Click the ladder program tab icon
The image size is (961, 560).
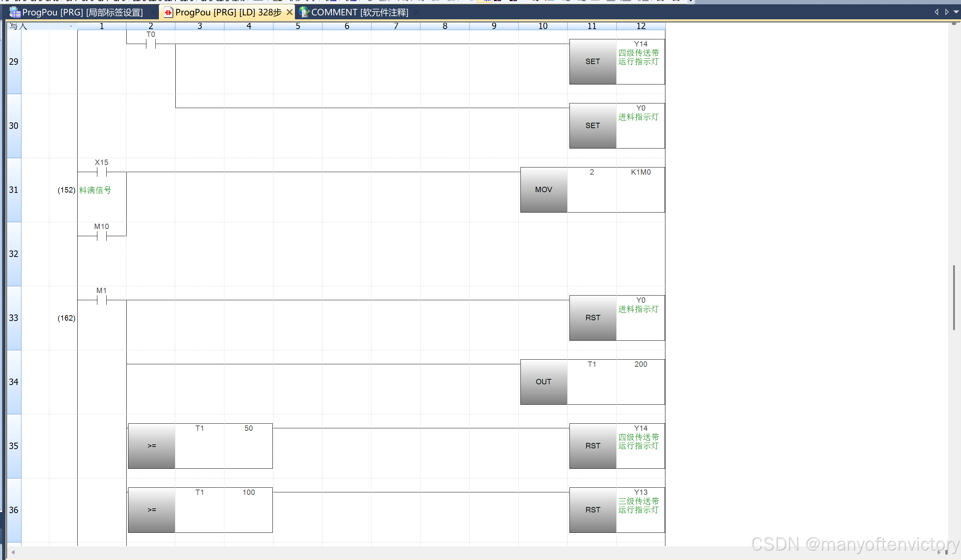point(168,12)
